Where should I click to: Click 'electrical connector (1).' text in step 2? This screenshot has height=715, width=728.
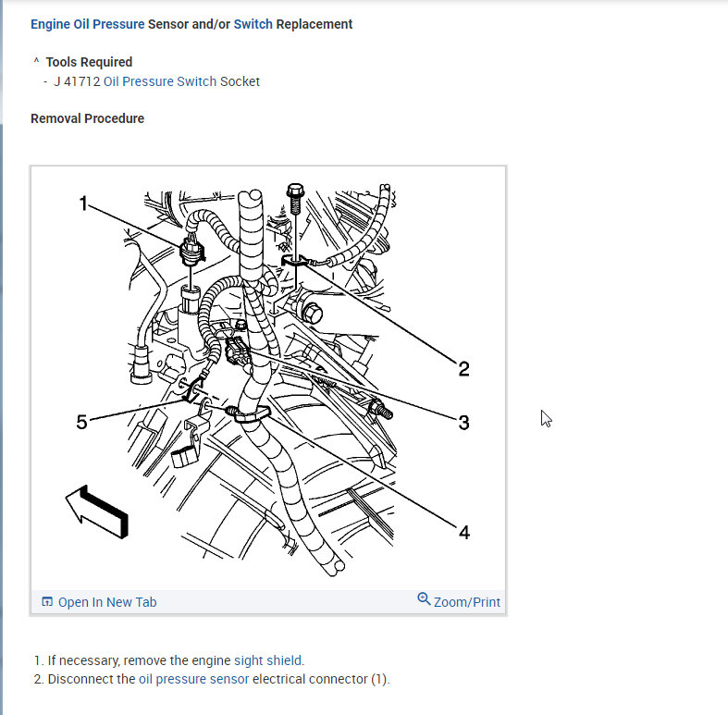(x=321, y=679)
